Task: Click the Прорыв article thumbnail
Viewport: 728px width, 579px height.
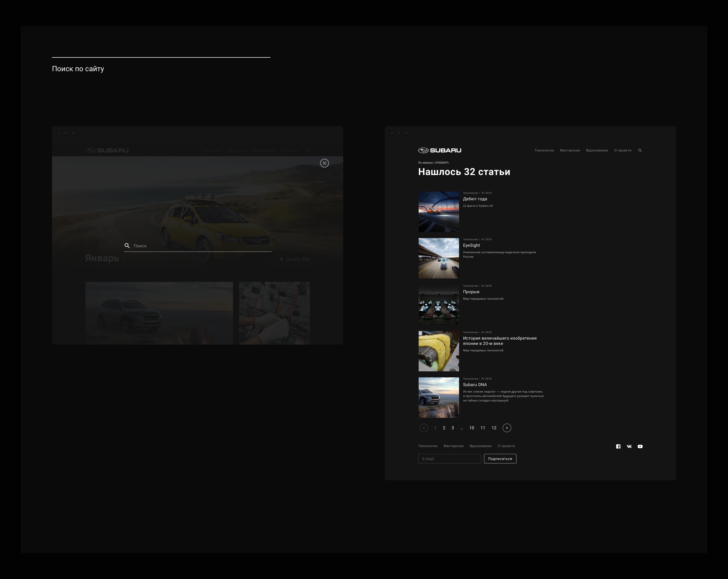Action: tap(439, 305)
